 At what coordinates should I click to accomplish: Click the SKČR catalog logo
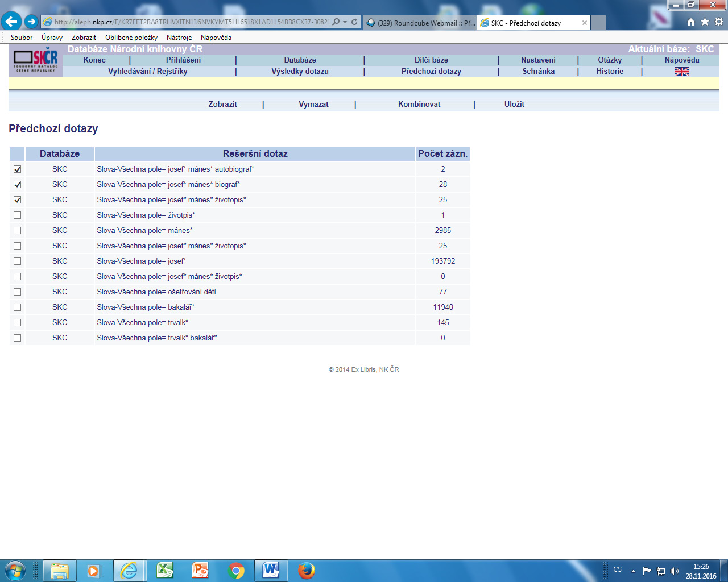pyautogui.click(x=36, y=60)
